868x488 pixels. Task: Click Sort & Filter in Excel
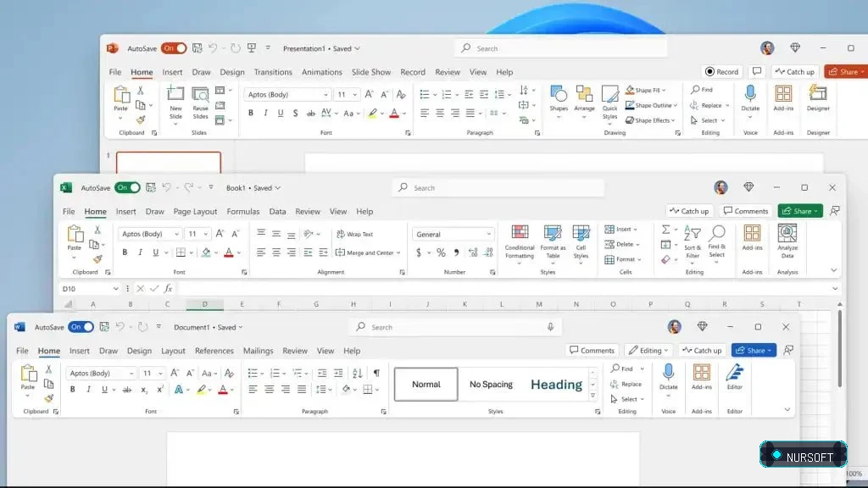click(693, 242)
